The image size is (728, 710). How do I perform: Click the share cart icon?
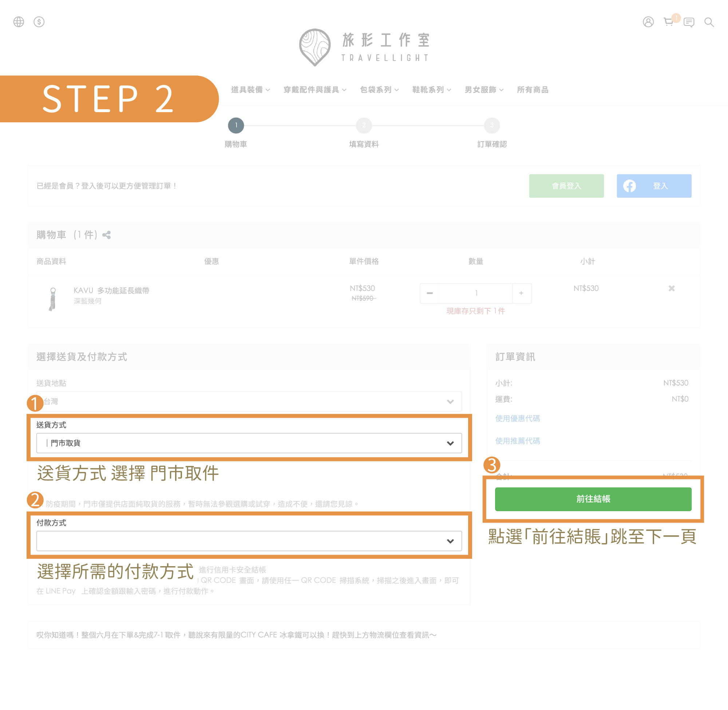coord(107,235)
